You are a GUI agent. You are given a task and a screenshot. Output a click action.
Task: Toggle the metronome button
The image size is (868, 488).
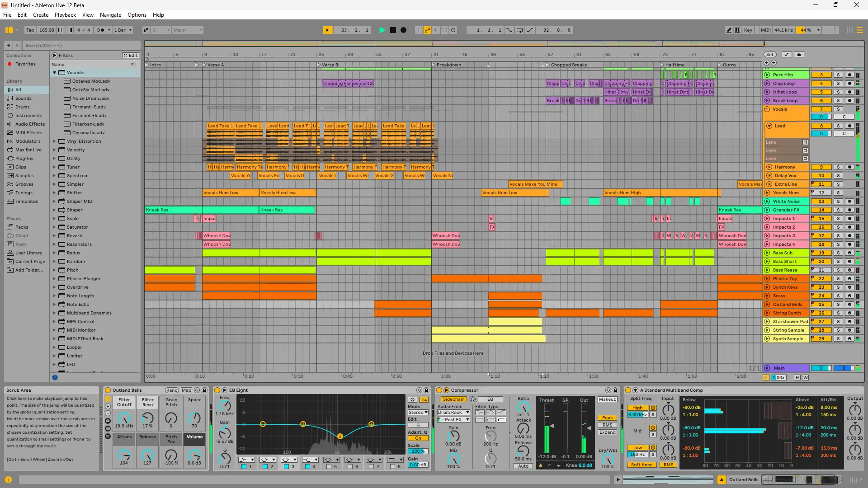tap(100, 30)
